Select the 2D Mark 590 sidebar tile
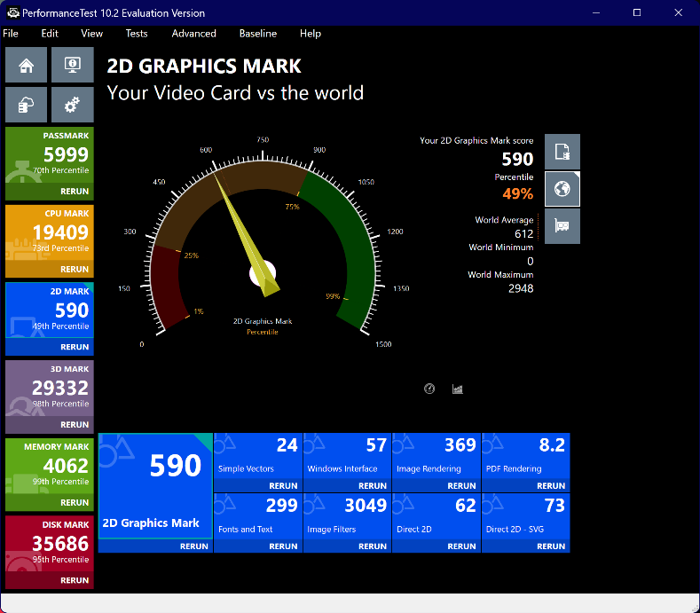The width and height of the screenshot is (700, 613). point(50,310)
